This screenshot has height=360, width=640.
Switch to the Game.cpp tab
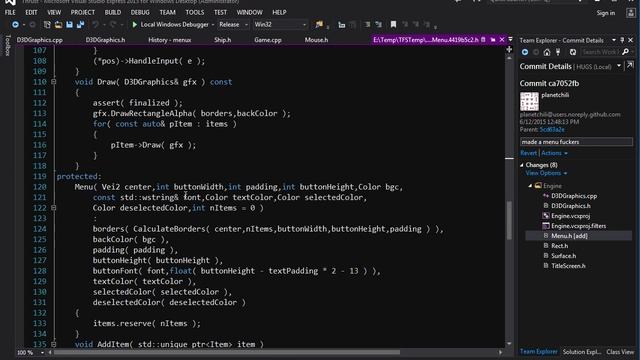point(268,40)
